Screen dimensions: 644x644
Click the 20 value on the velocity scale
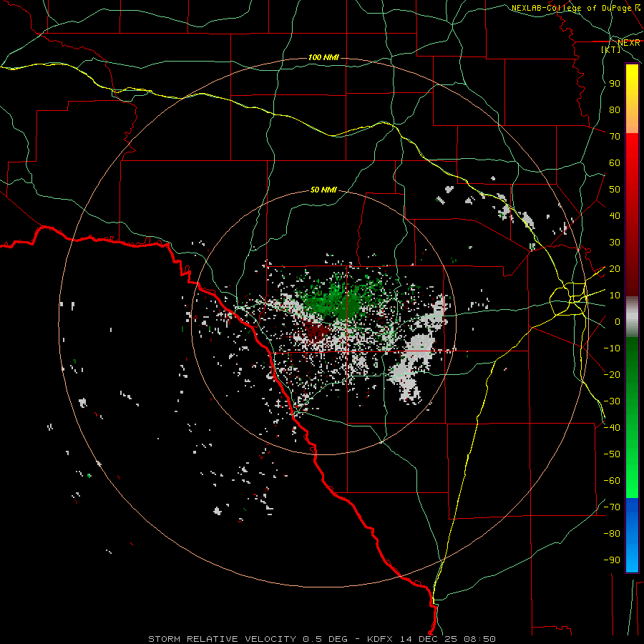pyautogui.click(x=615, y=268)
